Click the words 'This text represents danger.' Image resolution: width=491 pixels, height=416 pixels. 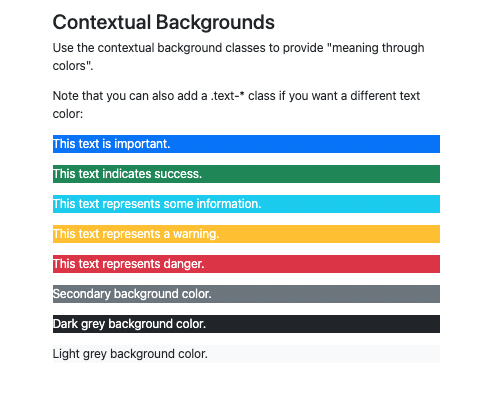128,264
